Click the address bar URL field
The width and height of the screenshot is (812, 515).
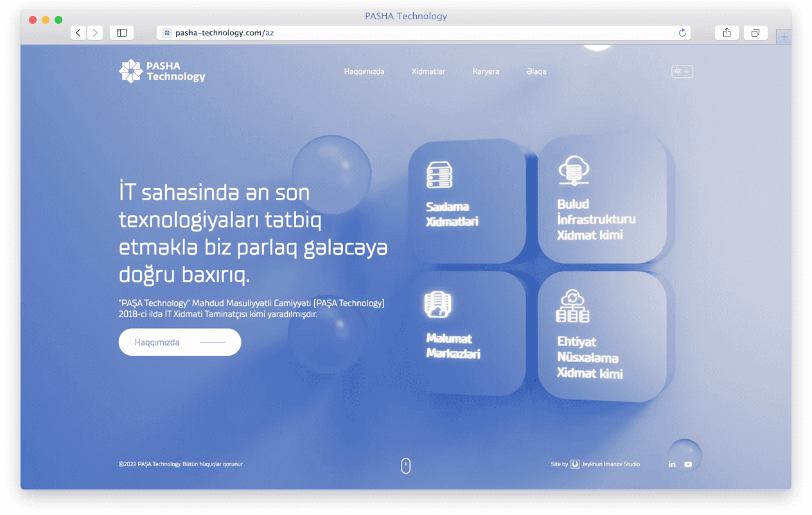point(424,33)
